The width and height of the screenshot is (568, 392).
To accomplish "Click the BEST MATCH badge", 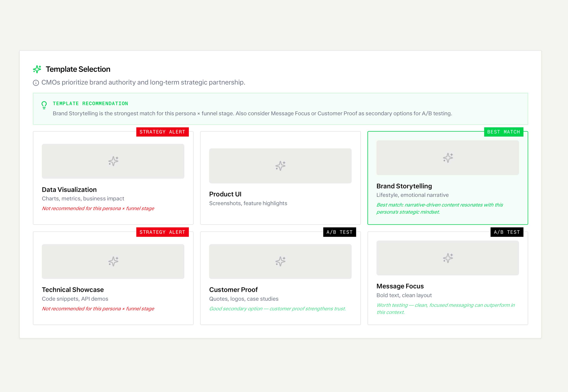I will pos(503,132).
